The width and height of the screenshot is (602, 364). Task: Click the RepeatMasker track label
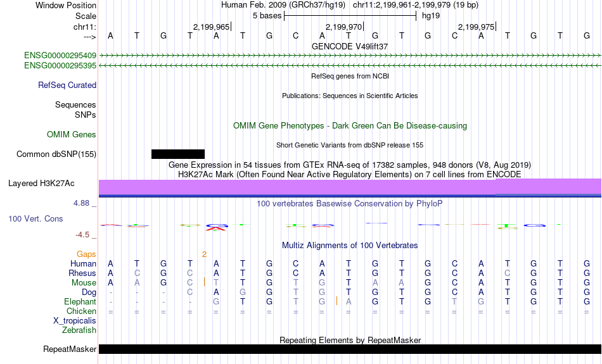(x=70, y=349)
